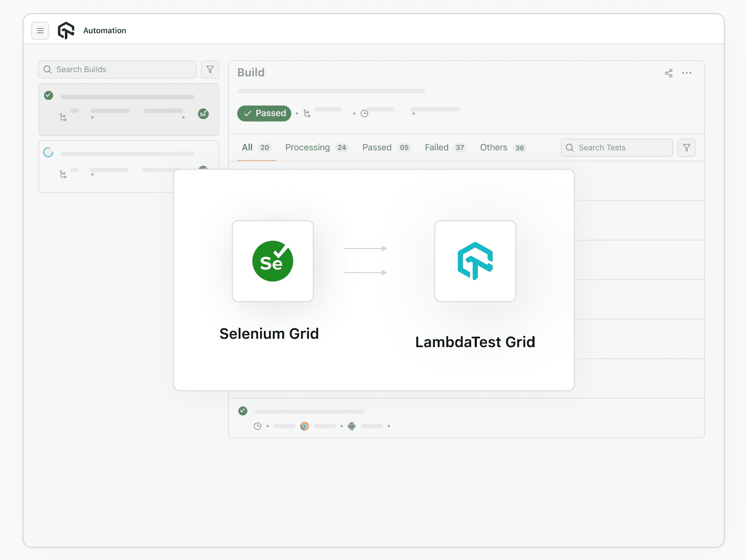Click the share icon in the Build header

[x=668, y=73]
